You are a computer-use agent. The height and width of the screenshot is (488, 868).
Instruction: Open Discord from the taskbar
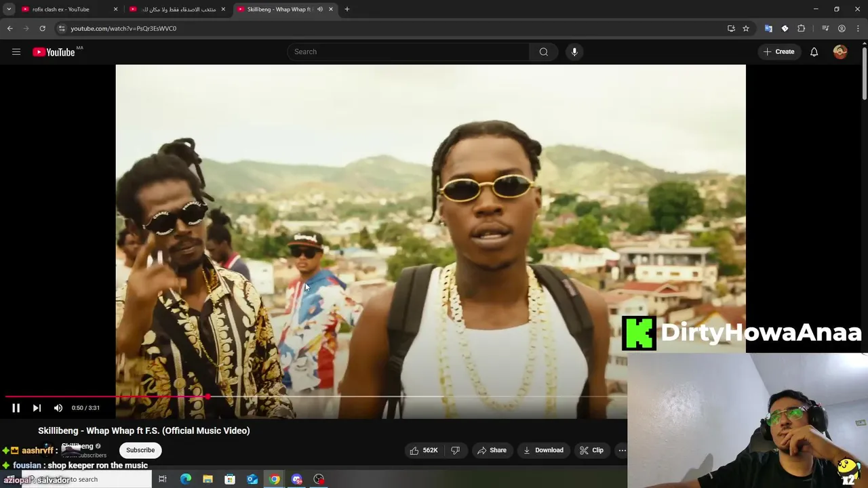[x=297, y=479]
